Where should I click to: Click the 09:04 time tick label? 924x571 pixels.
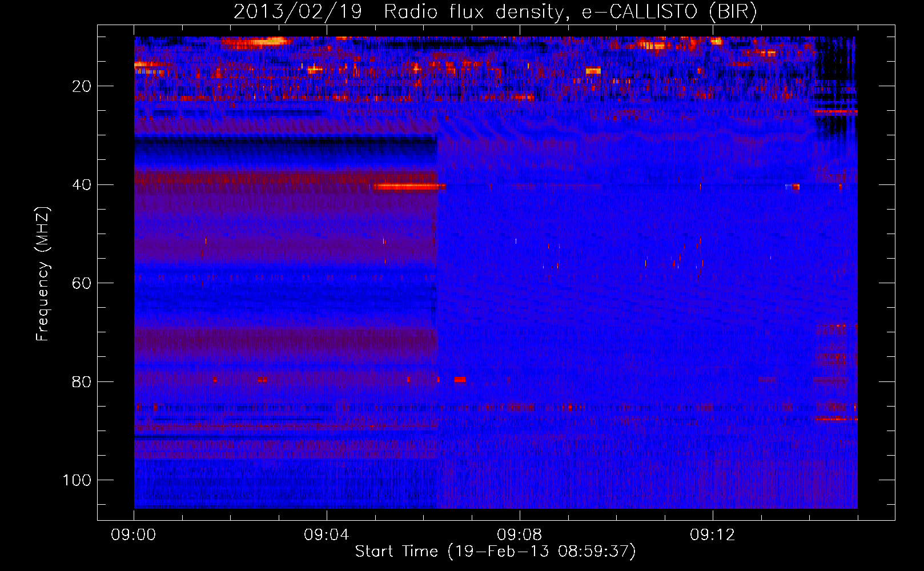tap(327, 535)
